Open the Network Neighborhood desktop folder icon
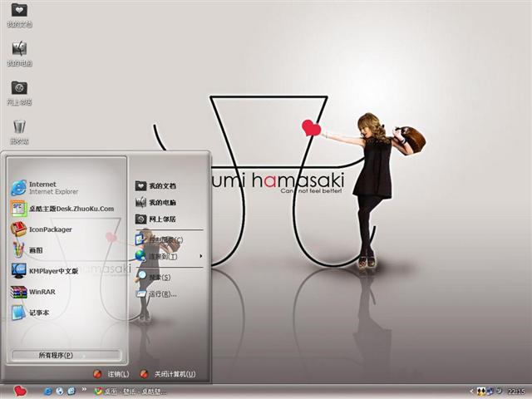 click(x=19, y=92)
